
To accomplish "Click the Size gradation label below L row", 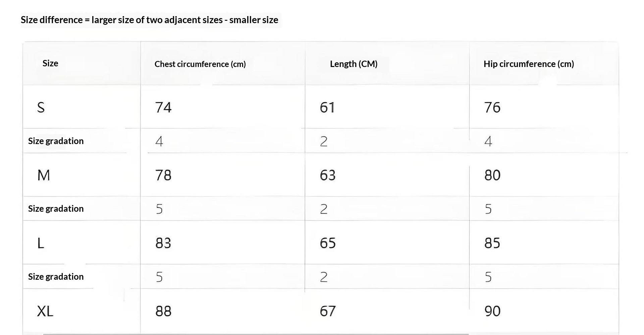I will pos(56,277).
